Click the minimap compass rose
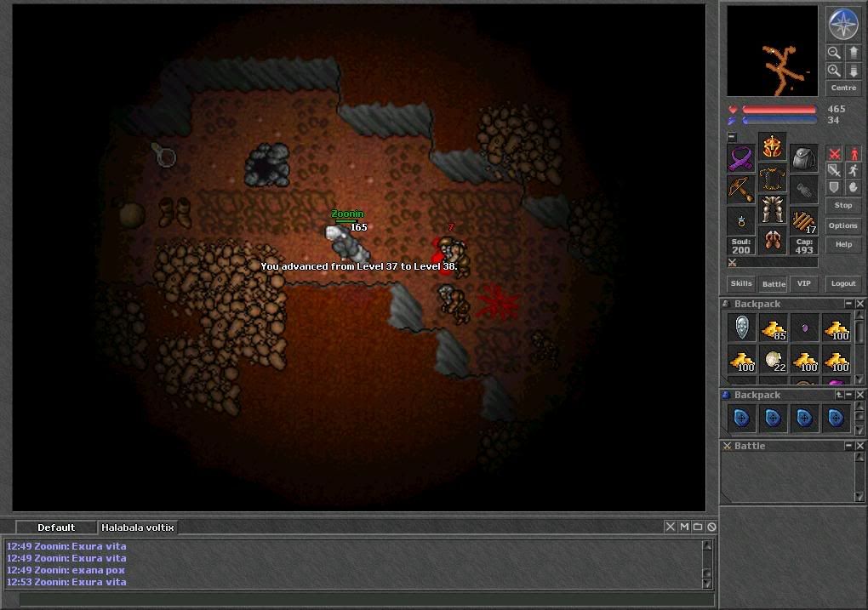 point(843,24)
